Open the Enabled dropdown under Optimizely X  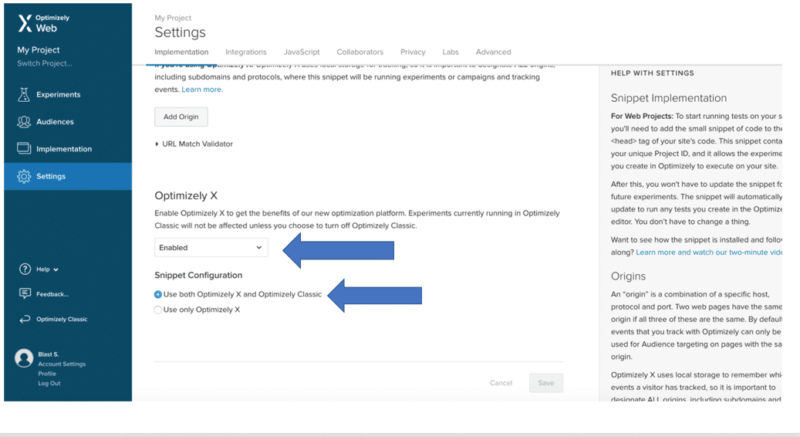tap(211, 247)
